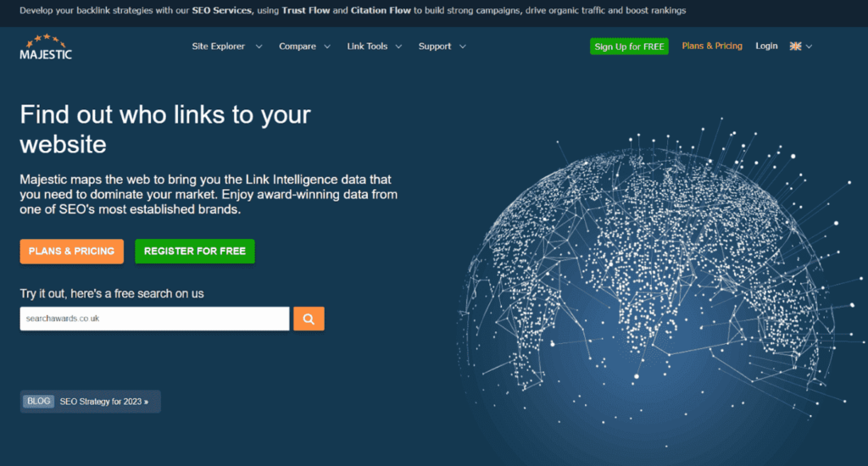This screenshot has height=466, width=868.
Task: Click "Try it out, here's a free search on us"
Action: pos(112,293)
